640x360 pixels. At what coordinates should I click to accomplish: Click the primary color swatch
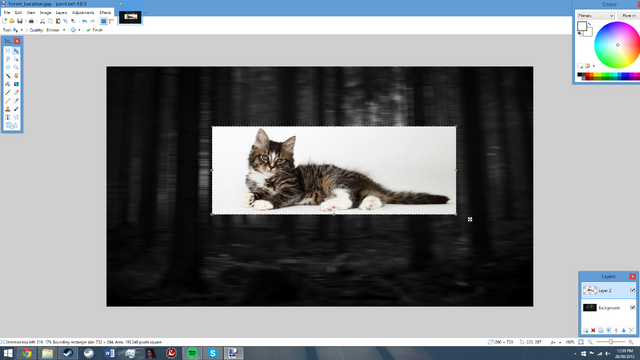(x=582, y=26)
